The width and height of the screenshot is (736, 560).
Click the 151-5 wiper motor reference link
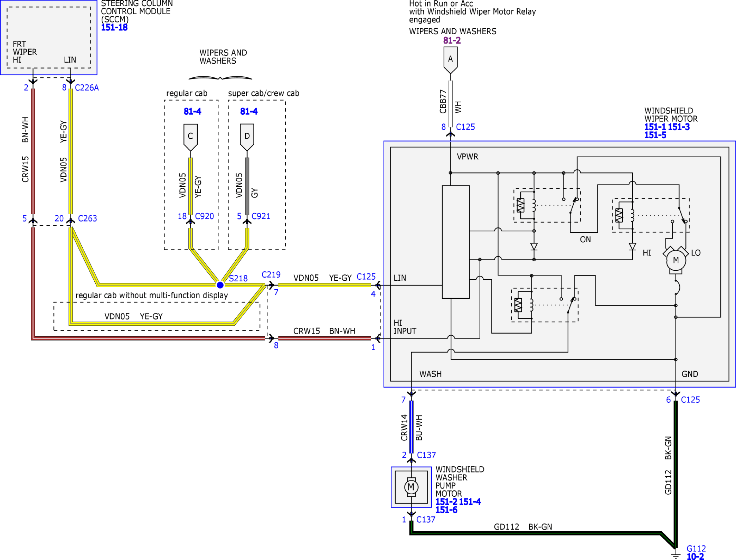click(x=655, y=135)
